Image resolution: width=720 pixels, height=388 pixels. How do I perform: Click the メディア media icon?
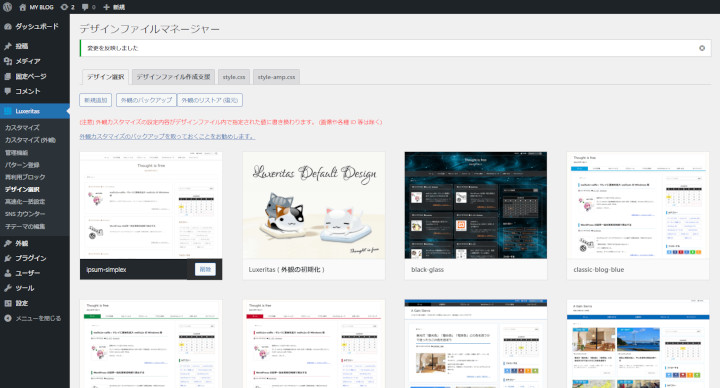8,61
